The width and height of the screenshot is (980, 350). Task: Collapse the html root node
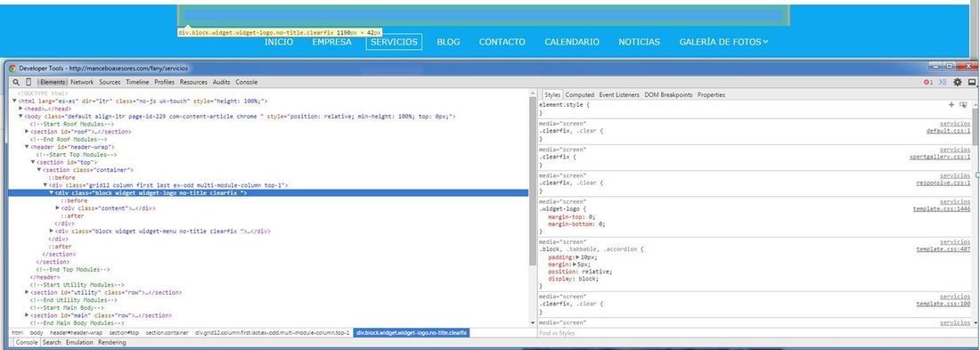click(14, 101)
